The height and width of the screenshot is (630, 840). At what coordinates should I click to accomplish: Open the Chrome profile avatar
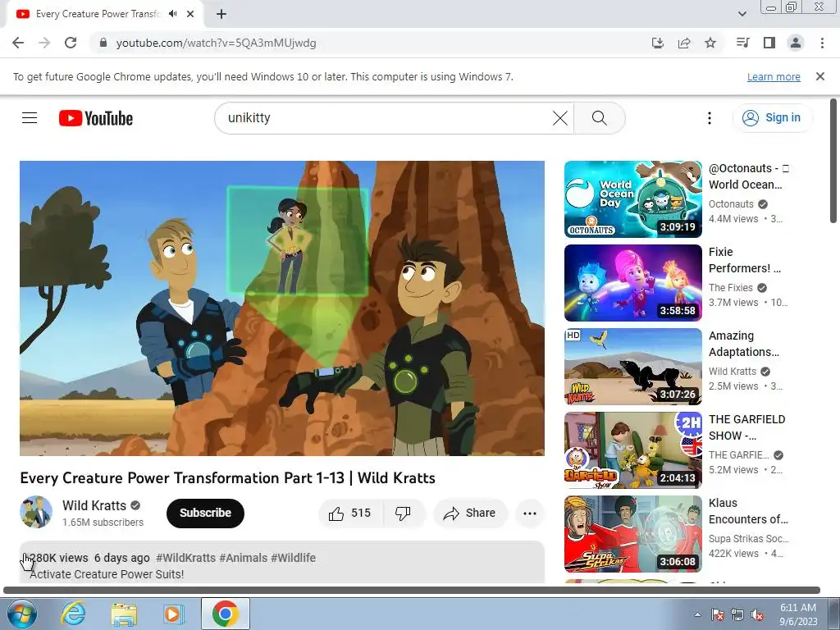click(796, 43)
